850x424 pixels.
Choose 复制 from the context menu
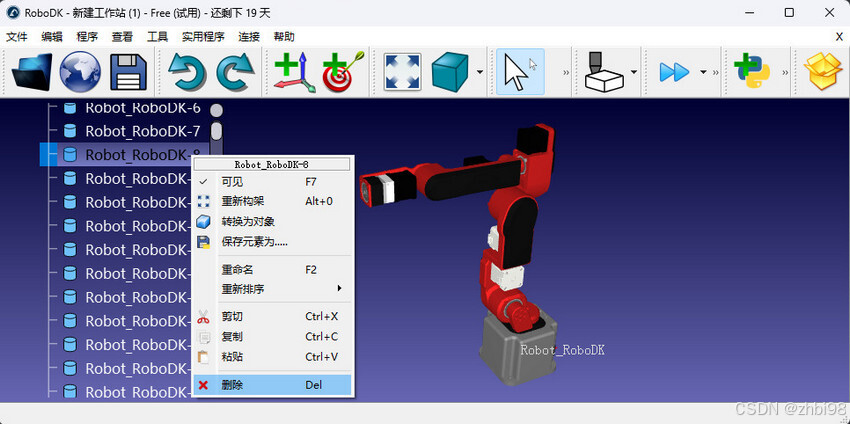click(x=274, y=337)
